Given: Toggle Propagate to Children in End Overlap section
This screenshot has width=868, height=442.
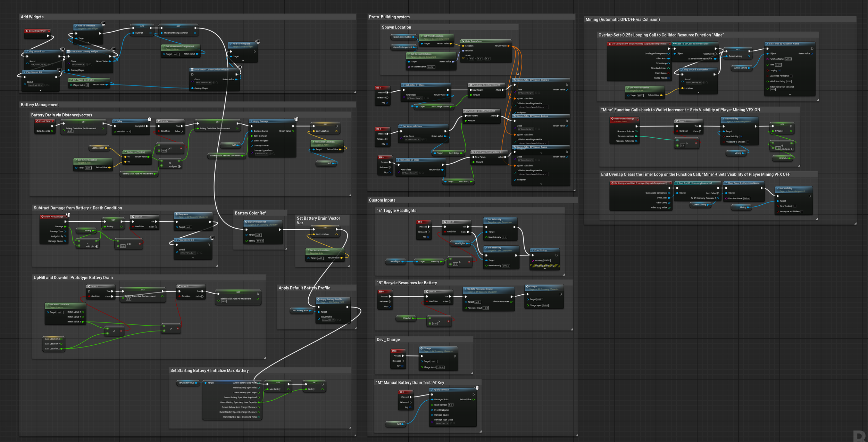Looking at the screenshot, I should coord(801,211).
